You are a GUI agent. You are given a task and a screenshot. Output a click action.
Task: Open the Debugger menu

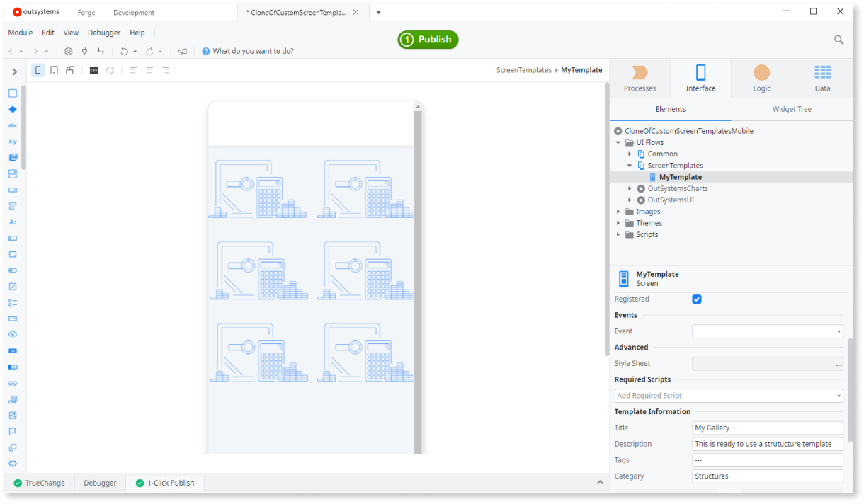103,32
